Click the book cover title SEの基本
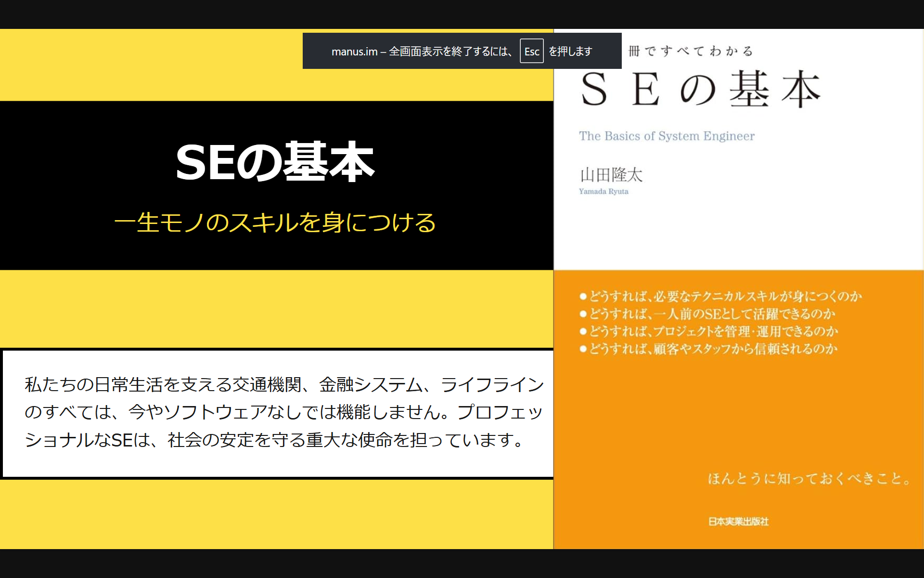 (x=700, y=90)
